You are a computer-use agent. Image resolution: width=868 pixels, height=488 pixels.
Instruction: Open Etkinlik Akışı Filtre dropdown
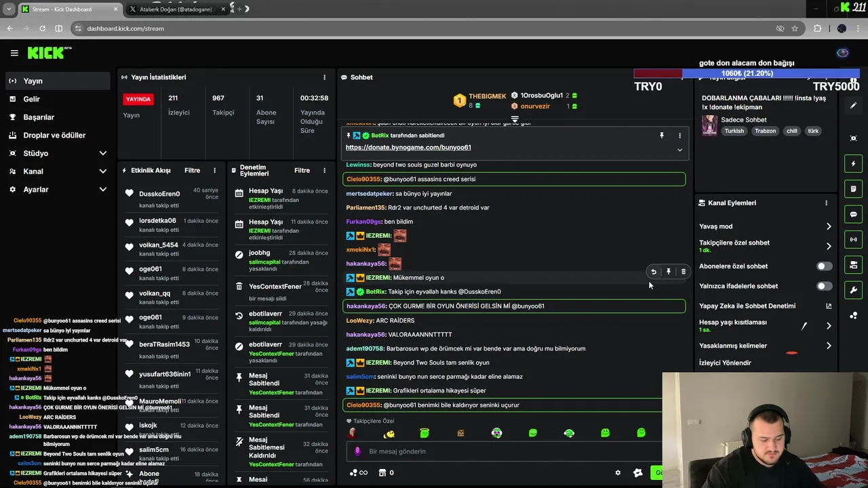tap(192, 170)
